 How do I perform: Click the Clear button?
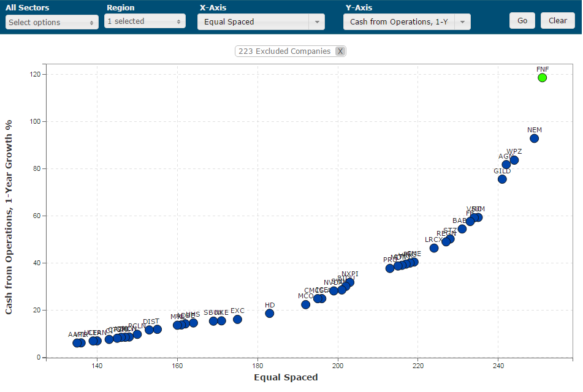click(558, 20)
